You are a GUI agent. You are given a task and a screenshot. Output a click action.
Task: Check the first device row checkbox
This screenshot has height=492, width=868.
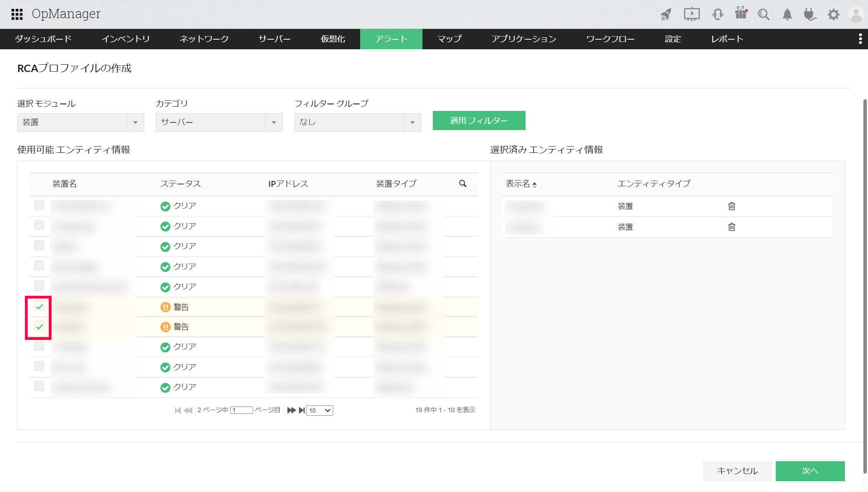tap(39, 205)
